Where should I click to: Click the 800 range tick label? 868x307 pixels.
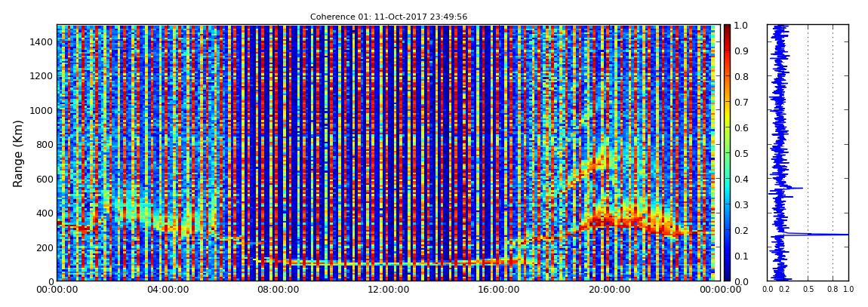[45, 144]
